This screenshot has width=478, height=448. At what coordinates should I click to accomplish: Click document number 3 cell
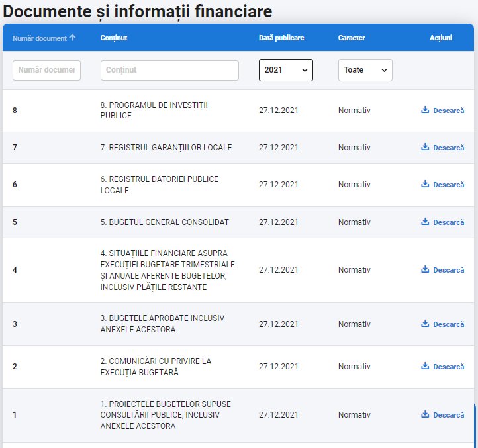15,324
